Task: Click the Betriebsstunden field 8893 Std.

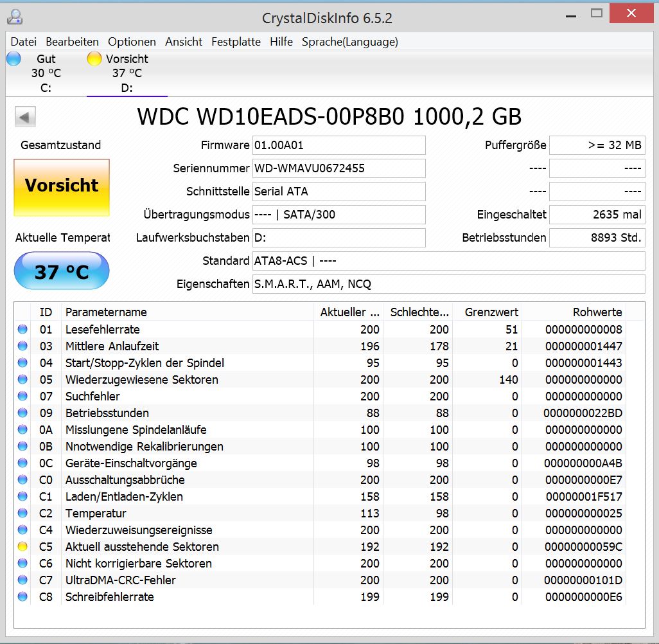Action: (x=597, y=238)
